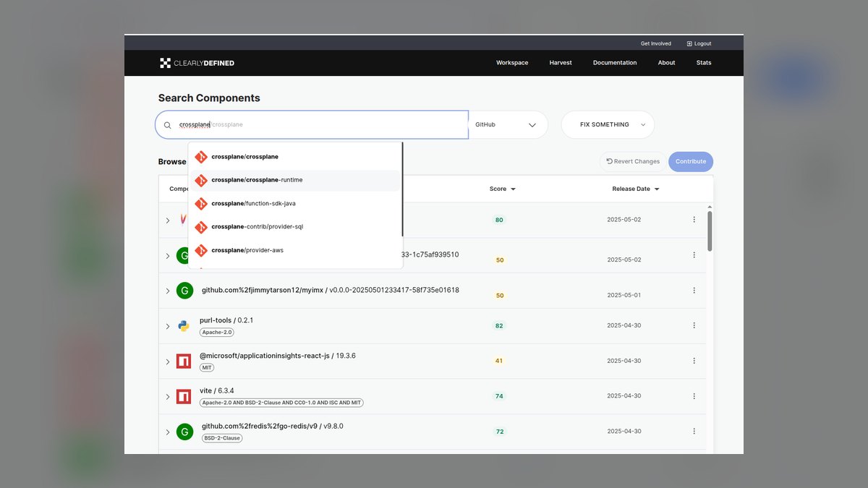This screenshot has height=488, width=868.
Task: Click the search magnifier icon
Action: pos(168,125)
